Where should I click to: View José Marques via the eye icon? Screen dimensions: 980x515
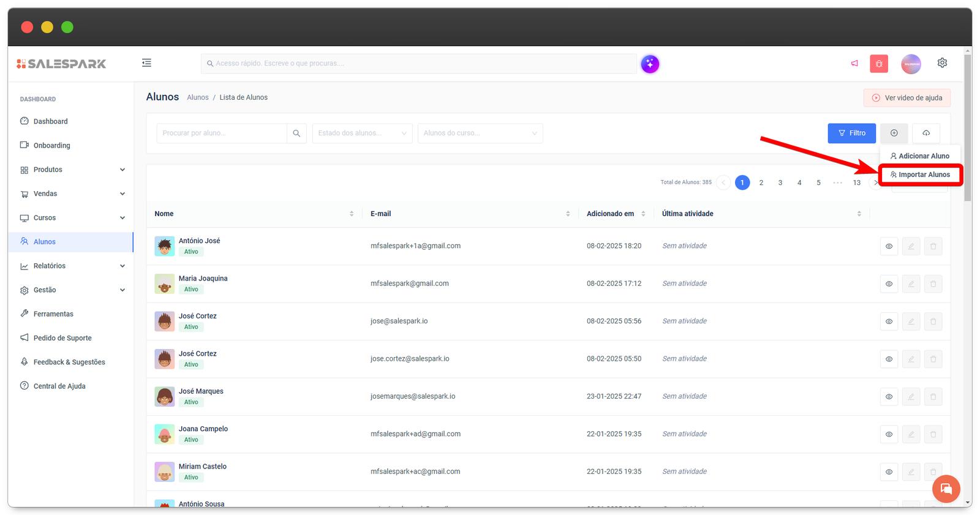889,397
